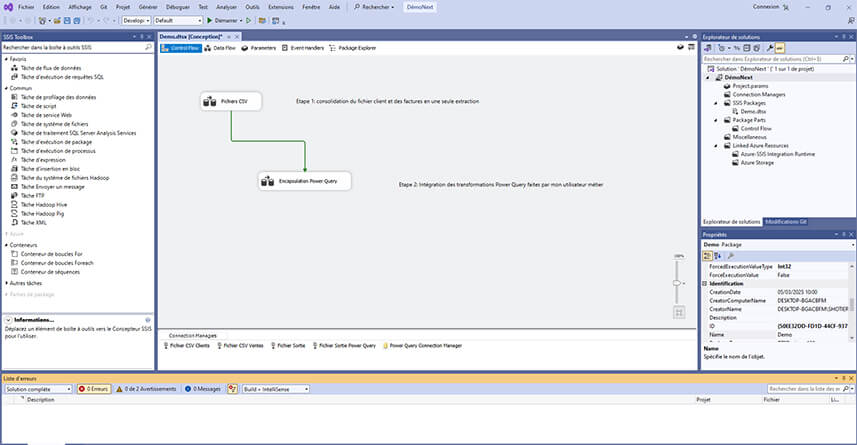The width and height of the screenshot is (857, 445).
Task: Collapse the Favoris toolbox section
Action: pyautogui.click(x=7, y=59)
